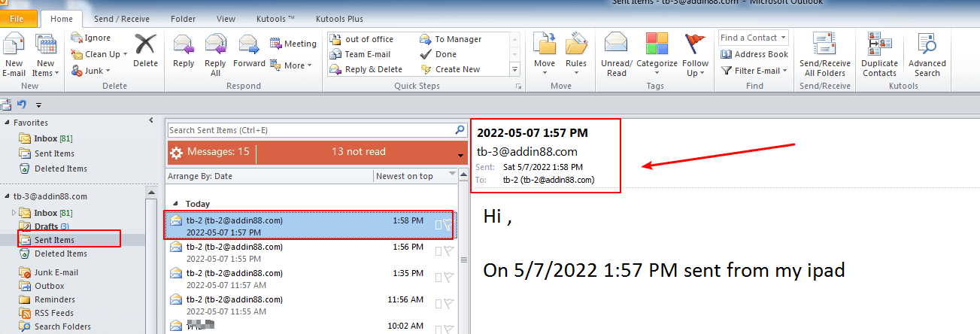Click the Send/Receive quick access icon

tap(6, 105)
